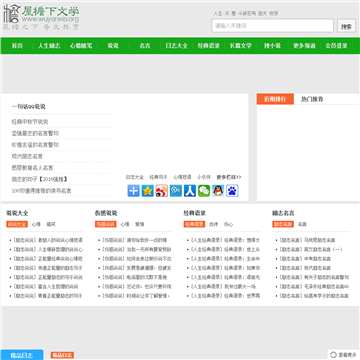
Task: Click the 日志大全 link above share icons
Action: pos(134,177)
